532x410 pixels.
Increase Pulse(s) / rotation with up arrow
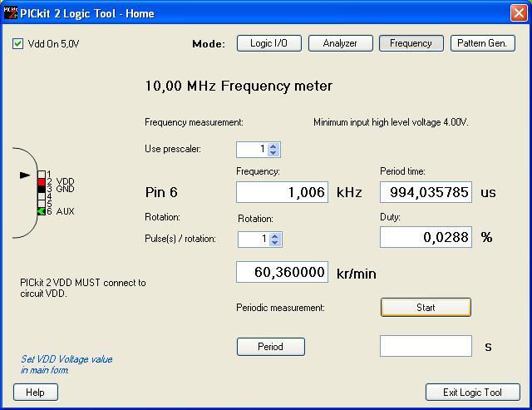pos(275,236)
